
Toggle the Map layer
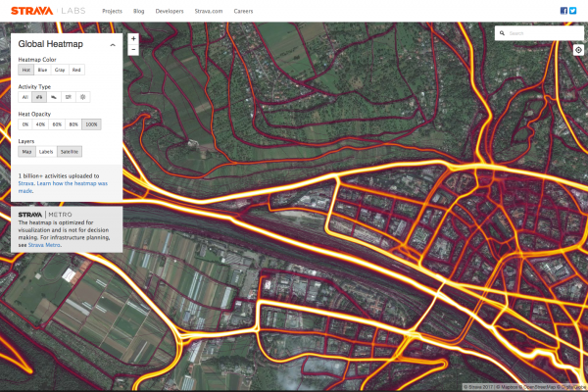pyautogui.click(x=26, y=152)
